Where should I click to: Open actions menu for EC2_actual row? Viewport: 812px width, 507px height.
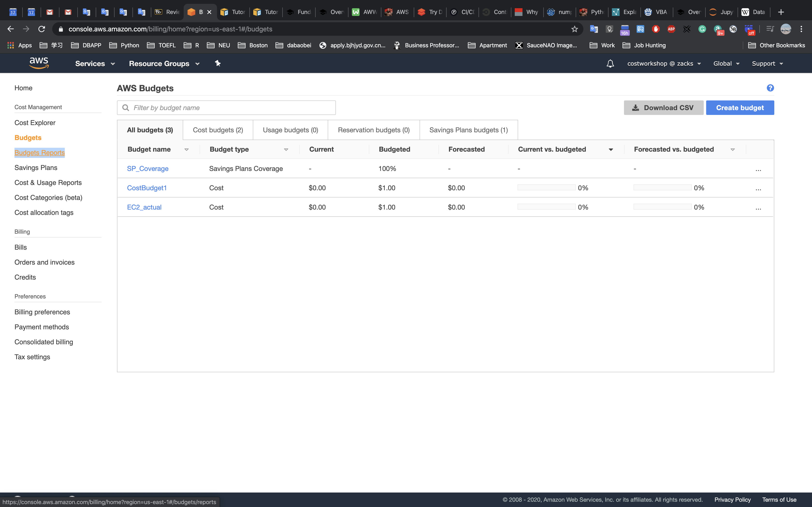758,208
